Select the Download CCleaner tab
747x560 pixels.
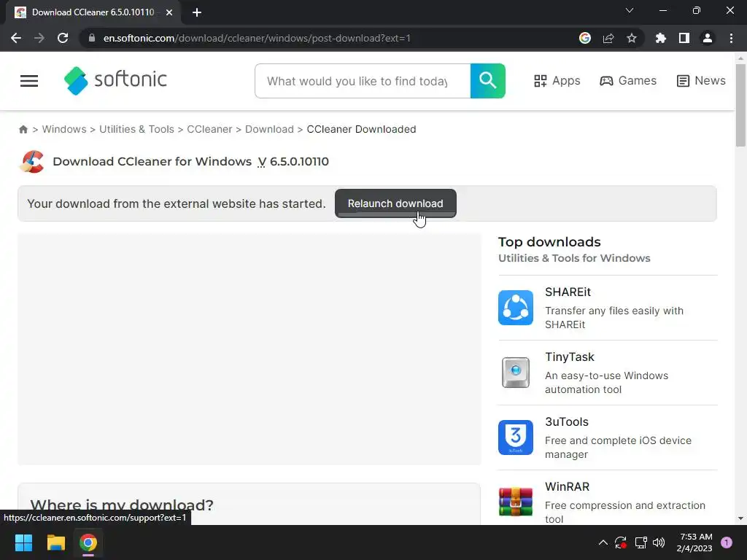(x=93, y=12)
